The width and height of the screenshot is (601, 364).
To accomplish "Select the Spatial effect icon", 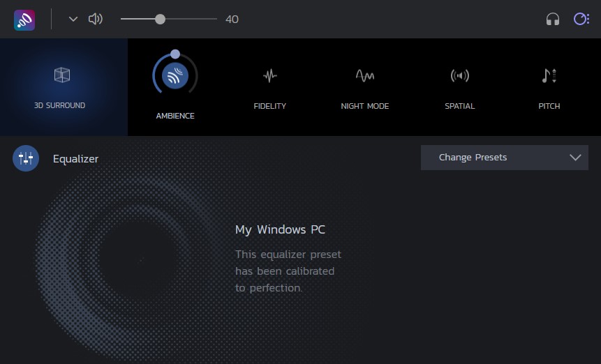I will (x=459, y=75).
